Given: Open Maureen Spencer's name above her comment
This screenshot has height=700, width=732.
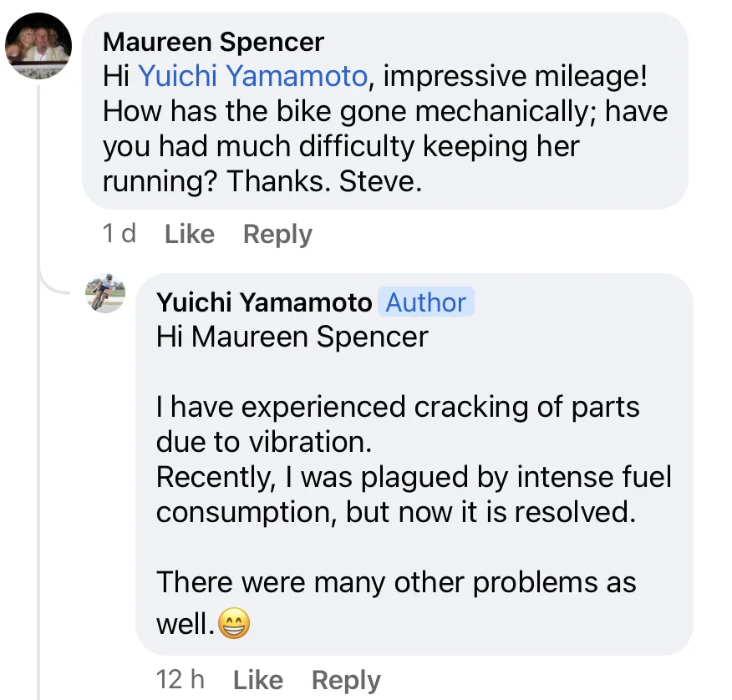Looking at the screenshot, I should pos(213,42).
